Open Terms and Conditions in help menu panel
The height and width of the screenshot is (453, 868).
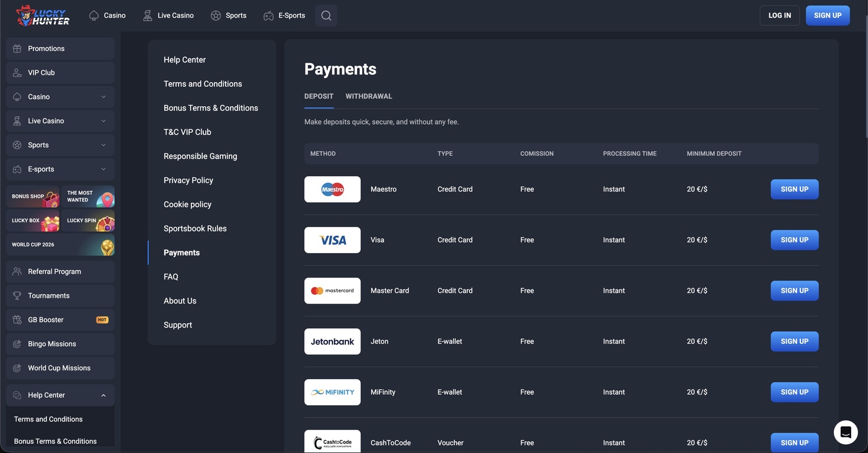tap(203, 84)
